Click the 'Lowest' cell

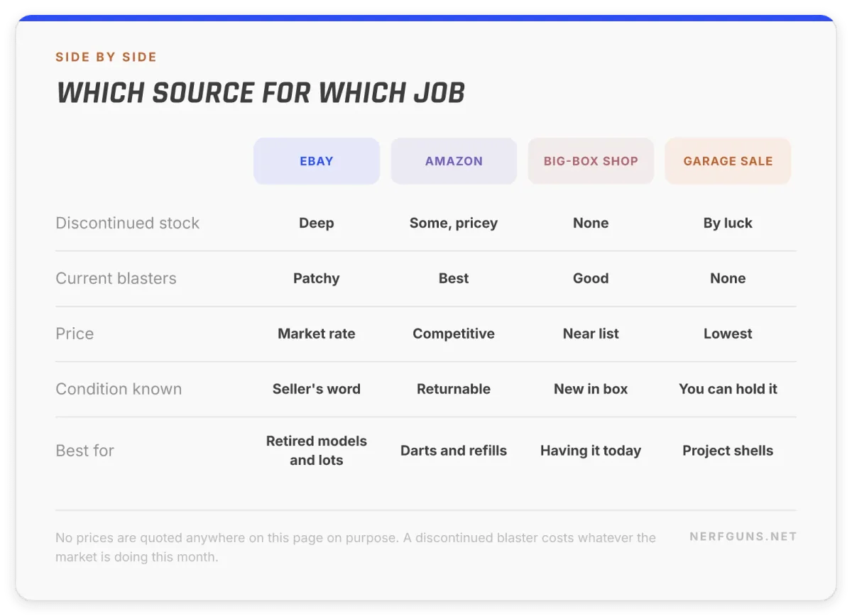728,334
